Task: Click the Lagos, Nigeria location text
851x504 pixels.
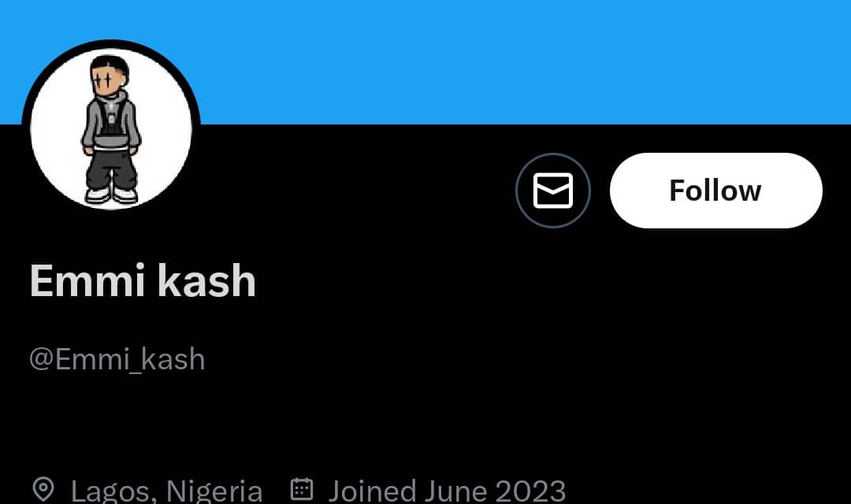Action: click(x=166, y=491)
